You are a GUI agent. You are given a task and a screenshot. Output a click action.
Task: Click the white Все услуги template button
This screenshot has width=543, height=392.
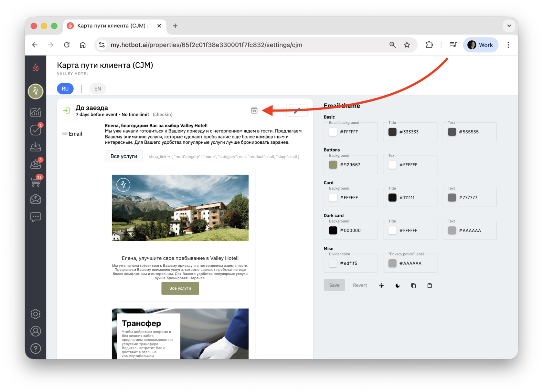point(124,156)
